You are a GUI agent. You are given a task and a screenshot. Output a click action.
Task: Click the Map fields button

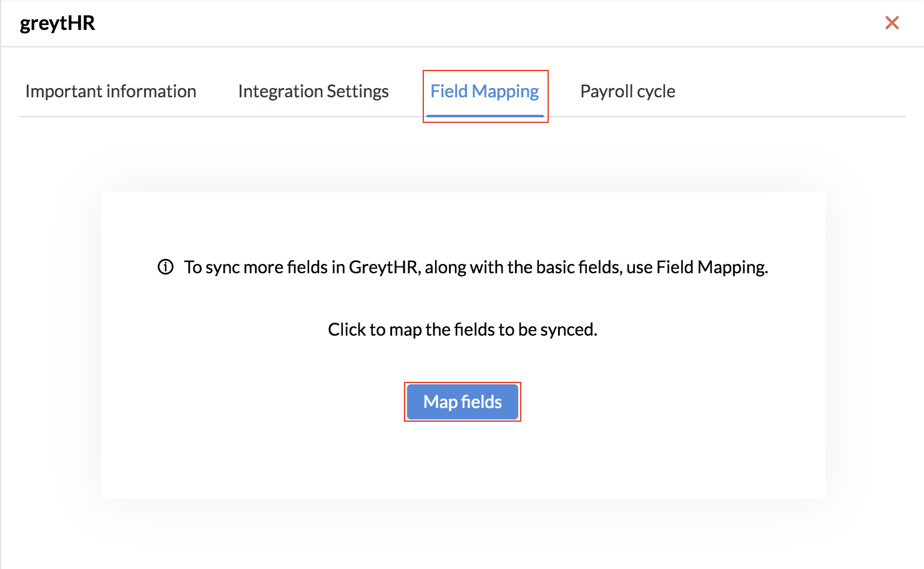463,402
